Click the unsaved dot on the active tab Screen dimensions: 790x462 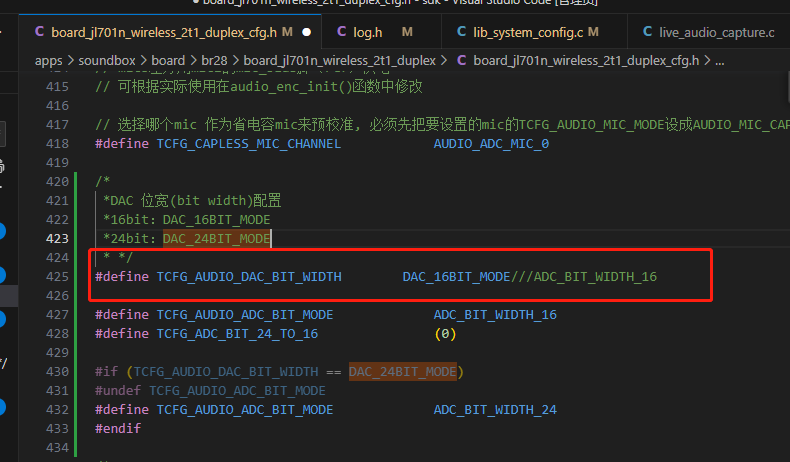pyautogui.click(x=306, y=32)
